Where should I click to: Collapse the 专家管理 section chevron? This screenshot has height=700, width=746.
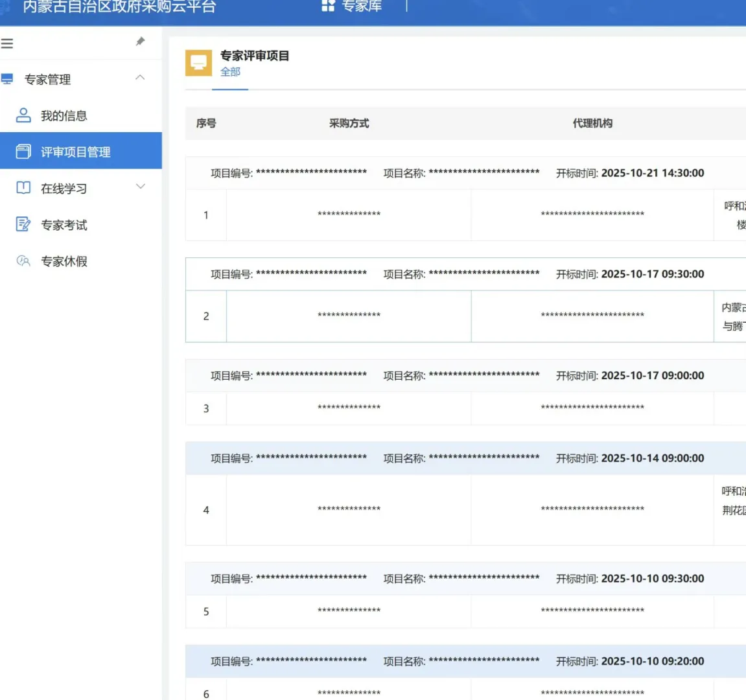pyautogui.click(x=139, y=77)
